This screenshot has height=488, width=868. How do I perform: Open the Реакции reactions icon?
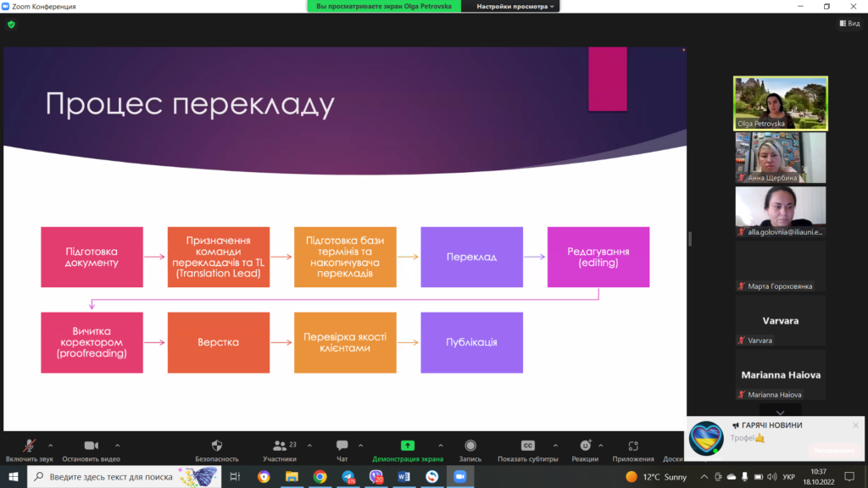(x=585, y=446)
